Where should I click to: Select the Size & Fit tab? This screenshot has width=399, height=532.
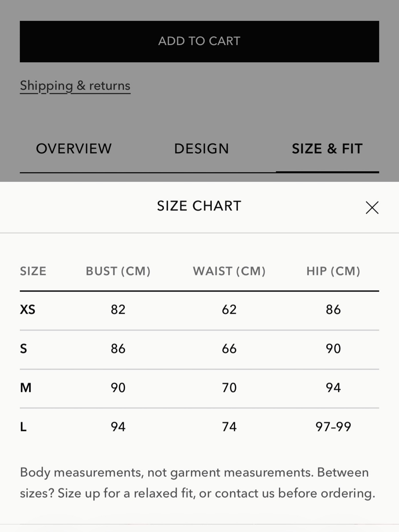(327, 148)
